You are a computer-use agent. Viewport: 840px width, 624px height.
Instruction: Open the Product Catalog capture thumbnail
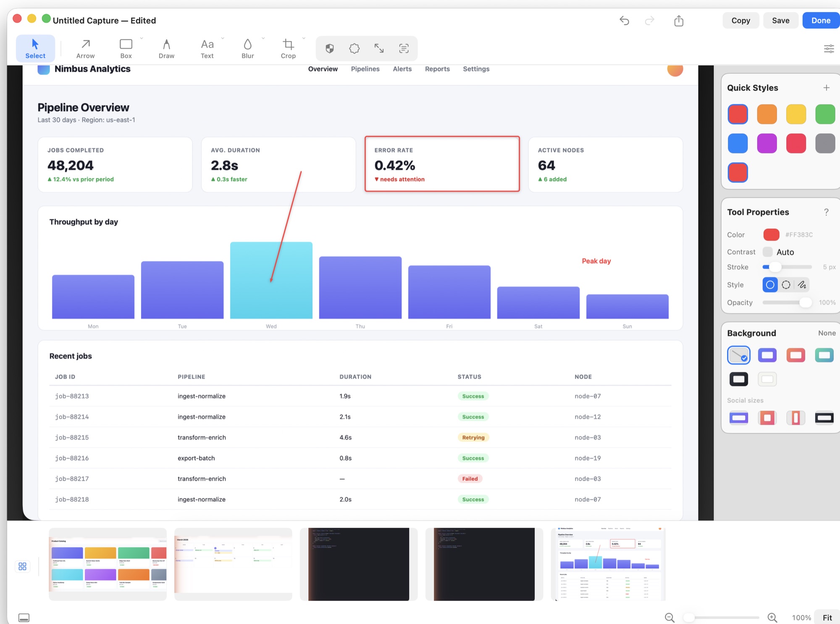click(108, 564)
